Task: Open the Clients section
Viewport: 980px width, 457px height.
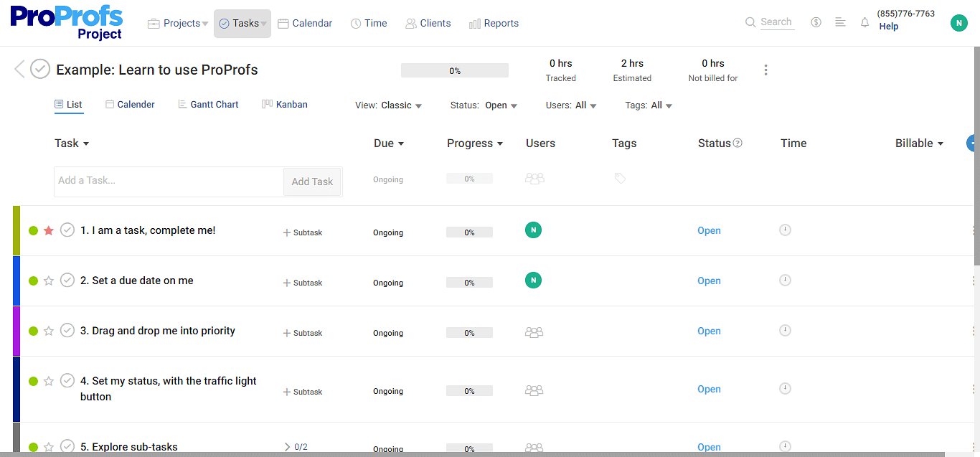Action: (428, 22)
